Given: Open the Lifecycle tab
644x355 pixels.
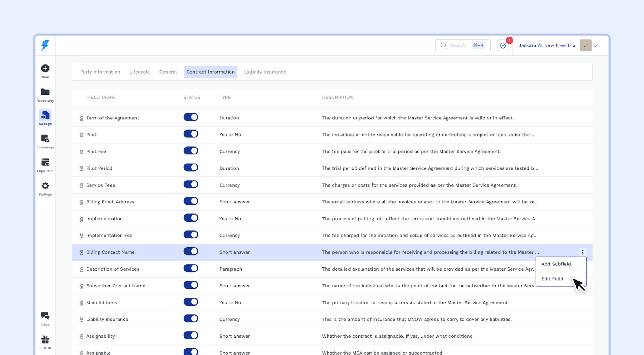Looking at the screenshot, I should tap(140, 72).
